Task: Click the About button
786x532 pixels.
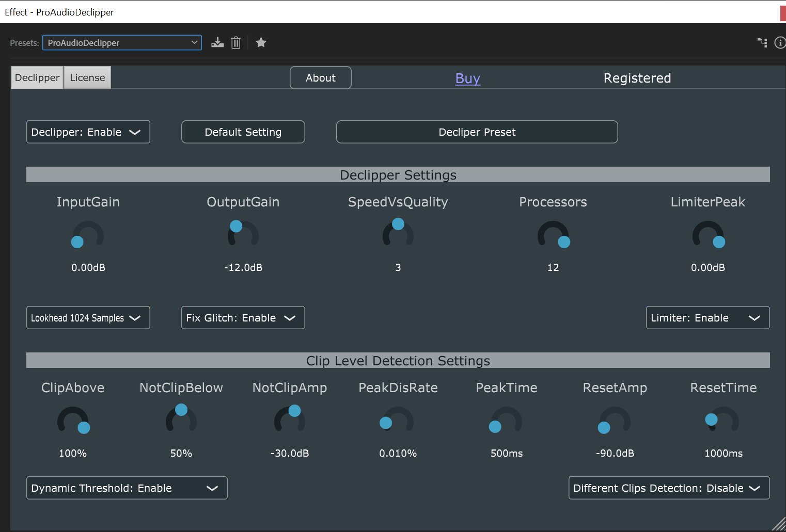Action: [321, 77]
